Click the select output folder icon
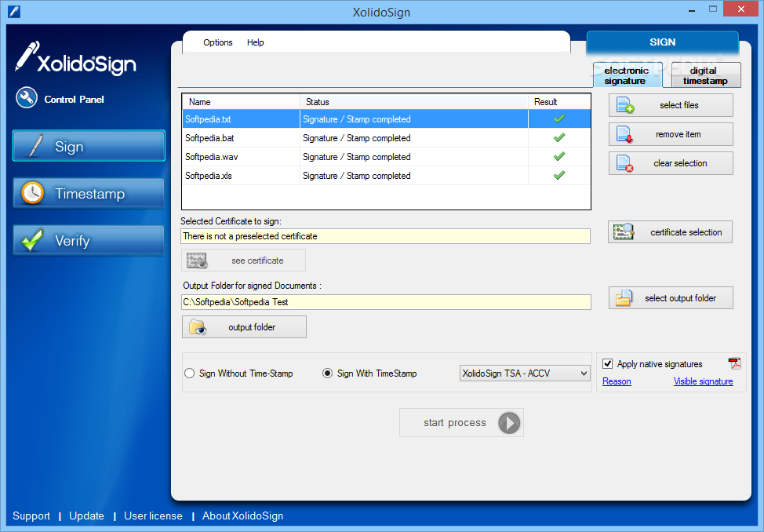Image resolution: width=764 pixels, height=532 pixels. coord(624,298)
